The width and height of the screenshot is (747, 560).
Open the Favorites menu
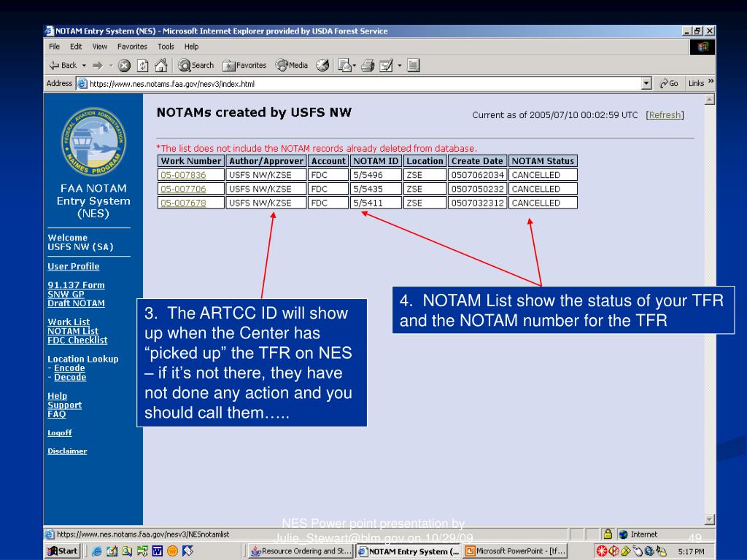tap(132, 47)
